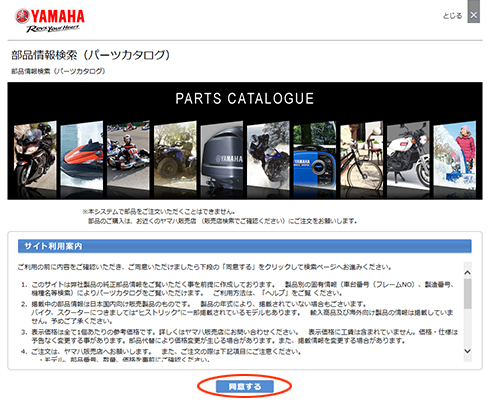Screen dimensions: 491x408
Task: Select the bicycle thumbnail
Action: [x=362, y=155]
